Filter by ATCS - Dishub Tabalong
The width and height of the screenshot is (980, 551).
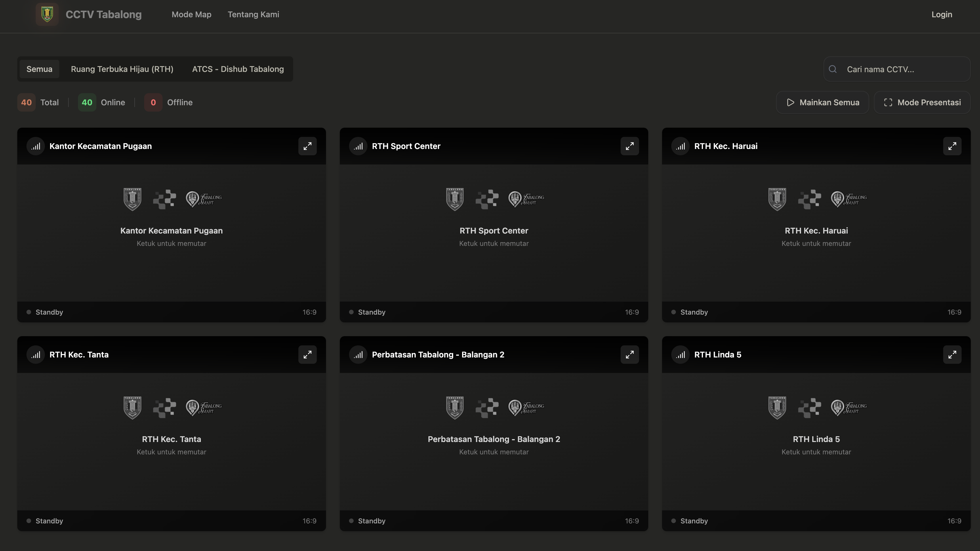point(238,69)
